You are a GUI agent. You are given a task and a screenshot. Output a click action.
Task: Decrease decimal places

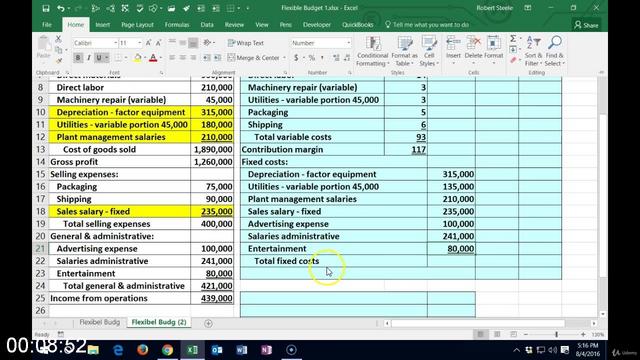pos(347,58)
